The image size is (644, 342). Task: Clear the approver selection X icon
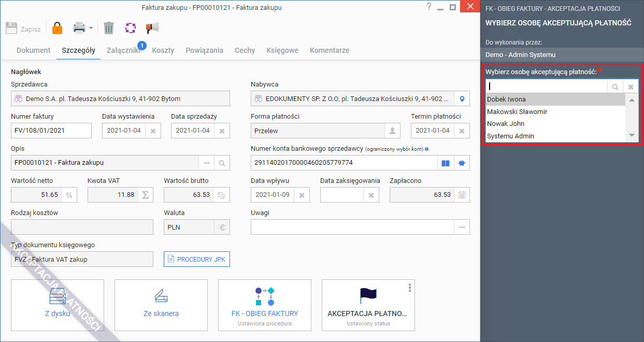coord(631,87)
